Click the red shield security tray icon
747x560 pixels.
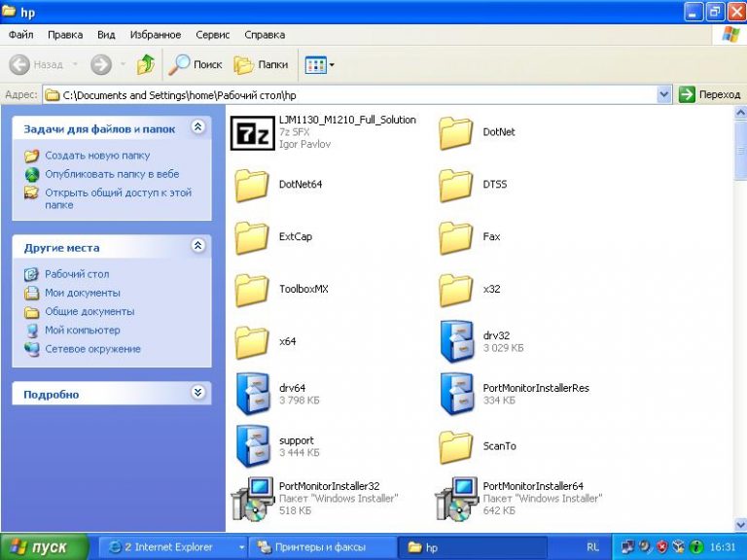tap(662, 546)
